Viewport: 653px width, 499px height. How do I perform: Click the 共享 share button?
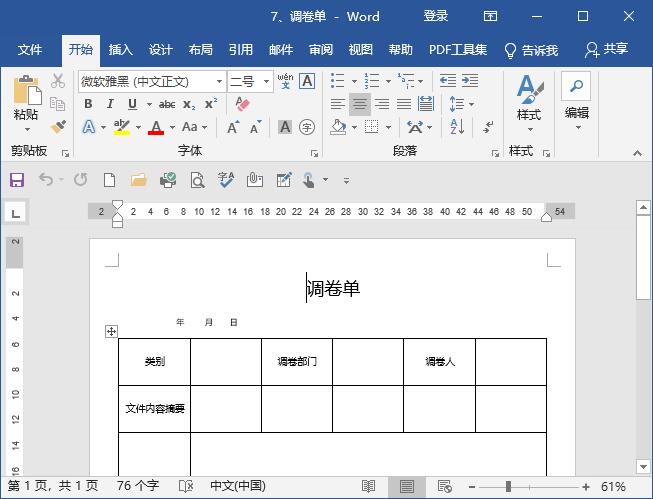pos(606,50)
